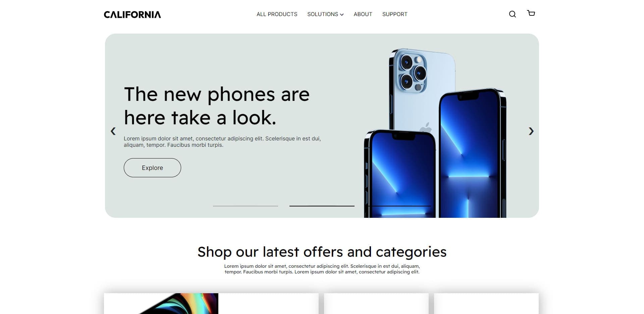The width and height of the screenshot is (644, 314).
Task: Select the first carousel slide indicator
Action: click(x=246, y=206)
